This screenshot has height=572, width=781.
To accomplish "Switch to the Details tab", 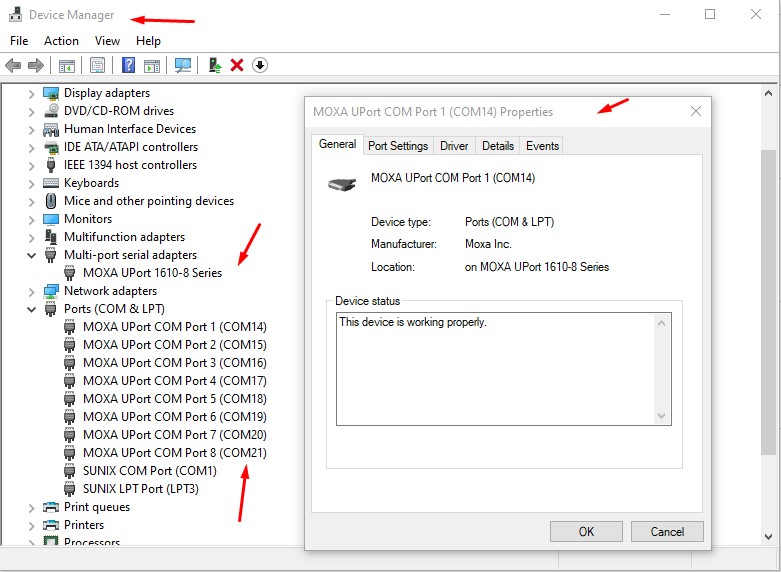I will coord(498,146).
